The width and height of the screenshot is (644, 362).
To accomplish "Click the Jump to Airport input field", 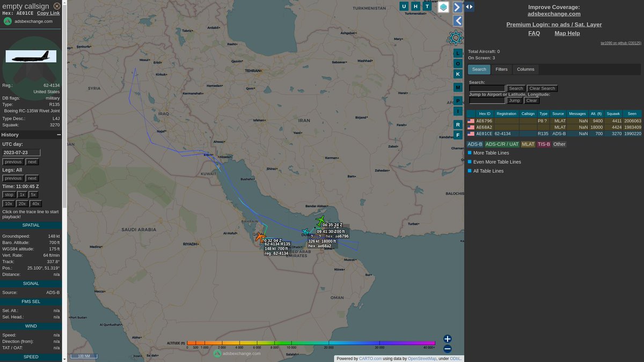I will point(487,100).
